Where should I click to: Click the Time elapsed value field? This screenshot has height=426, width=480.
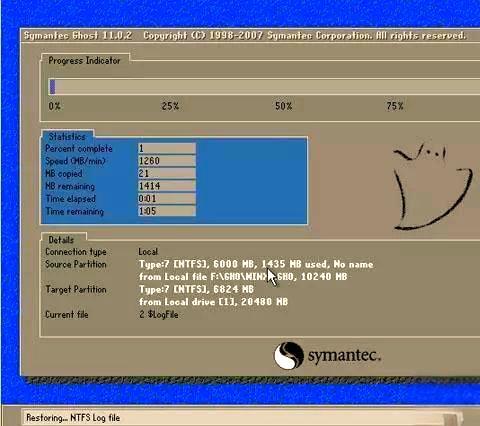(x=167, y=199)
